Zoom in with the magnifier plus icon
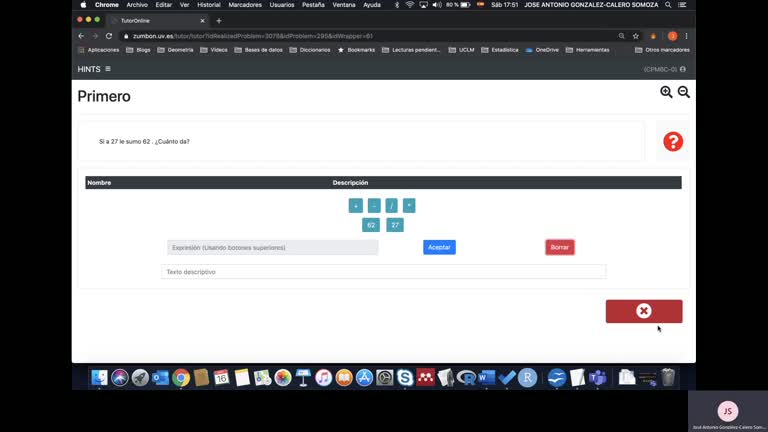 coord(666,92)
